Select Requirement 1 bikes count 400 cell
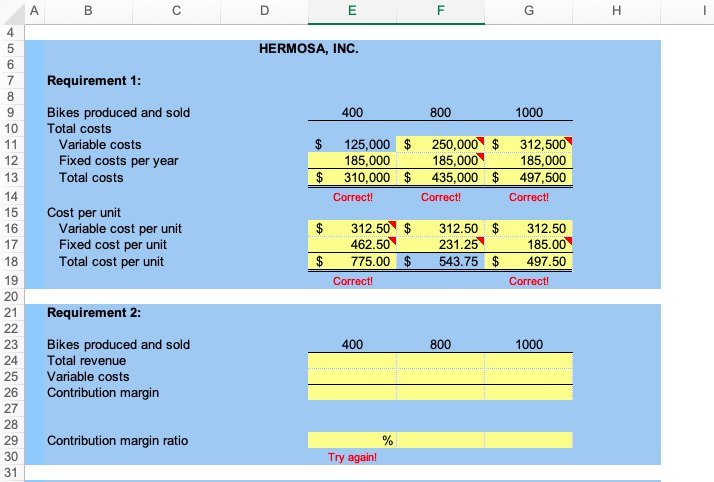The width and height of the screenshot is (714, 482). pyautogui.click(x=352, y=112)
